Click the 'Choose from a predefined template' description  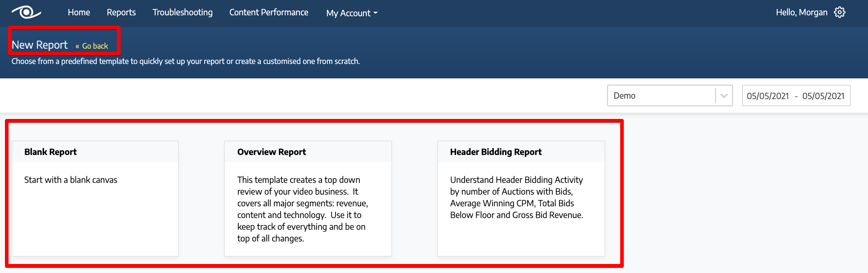pyautogui.click(x=186, y=61)
